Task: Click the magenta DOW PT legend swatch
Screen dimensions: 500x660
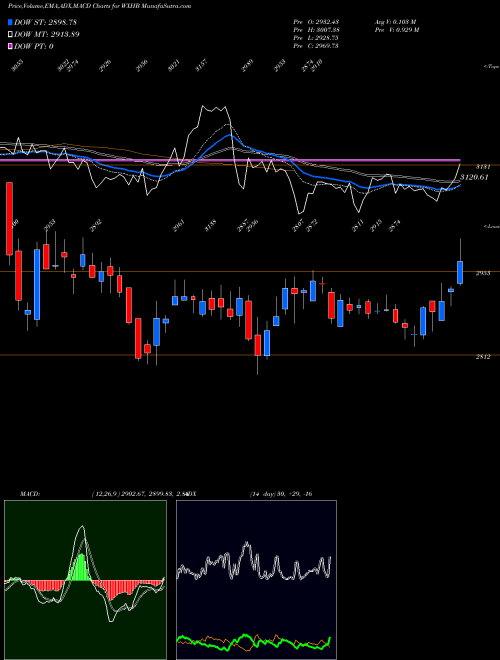Action: 11,46
